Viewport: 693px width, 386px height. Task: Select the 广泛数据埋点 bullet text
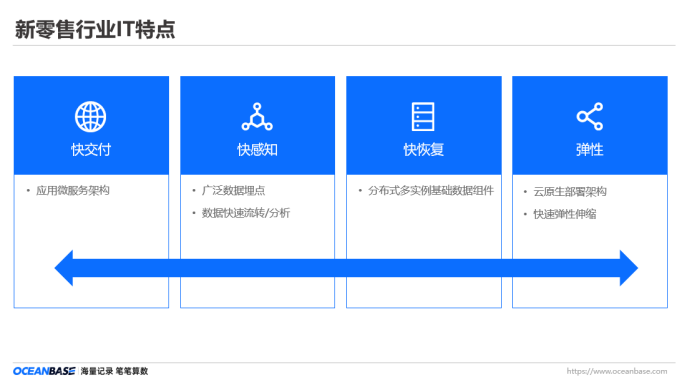233,191
